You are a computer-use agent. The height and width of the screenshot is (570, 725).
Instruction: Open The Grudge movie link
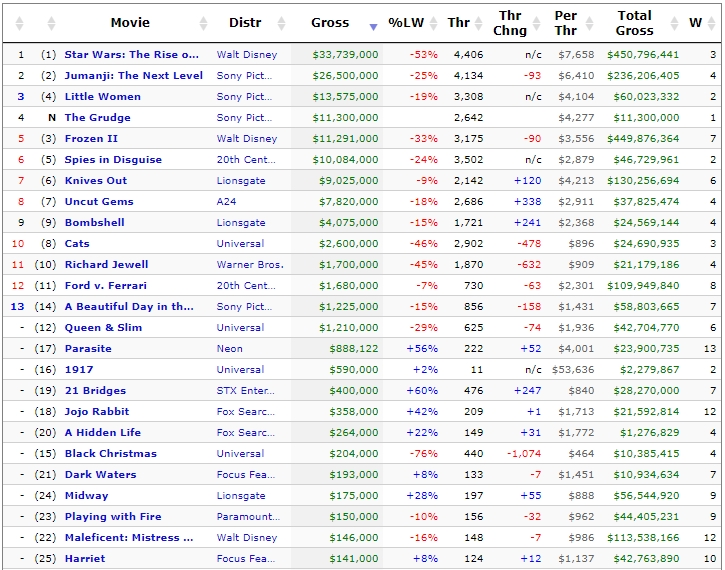point(97,117)
